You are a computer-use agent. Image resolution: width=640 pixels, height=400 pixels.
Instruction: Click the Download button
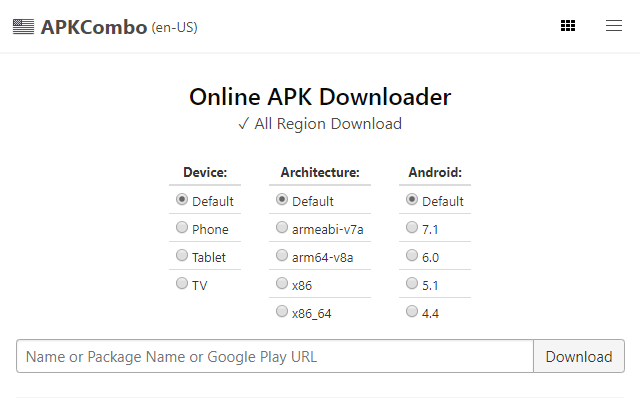[579, 356]
